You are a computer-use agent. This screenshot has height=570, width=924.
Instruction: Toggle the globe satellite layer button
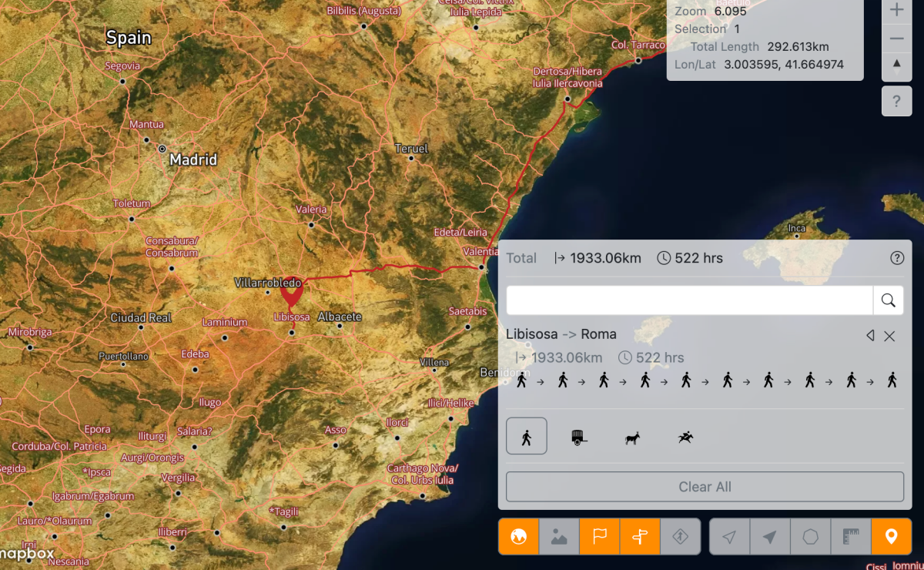point(519,537)
